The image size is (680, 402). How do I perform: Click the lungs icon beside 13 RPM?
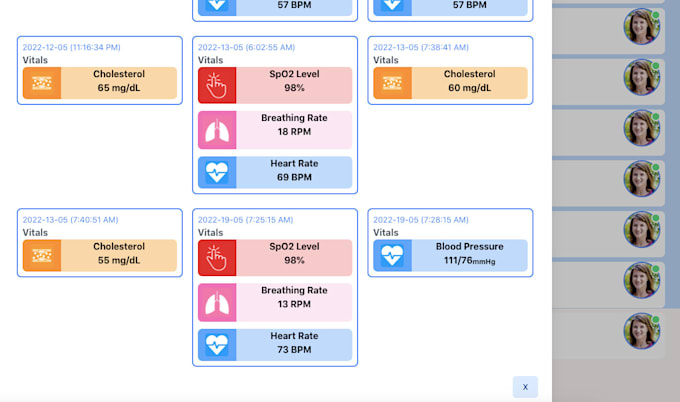point(217,299)
